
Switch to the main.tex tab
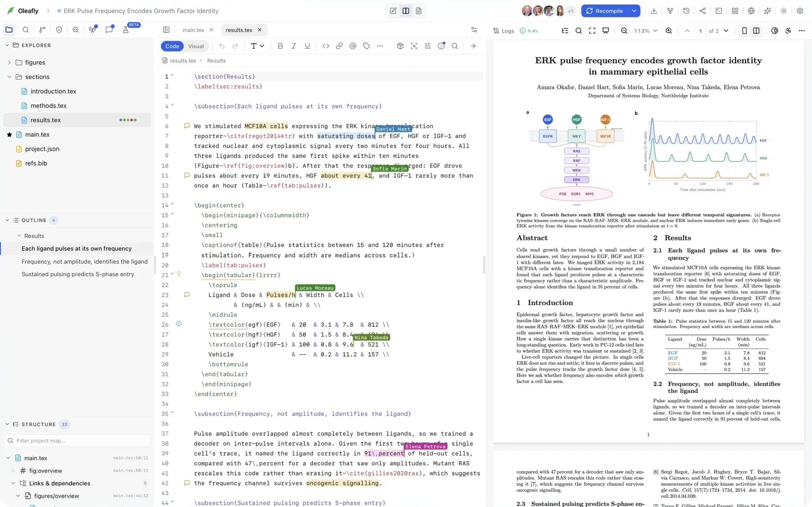[193, 30]
